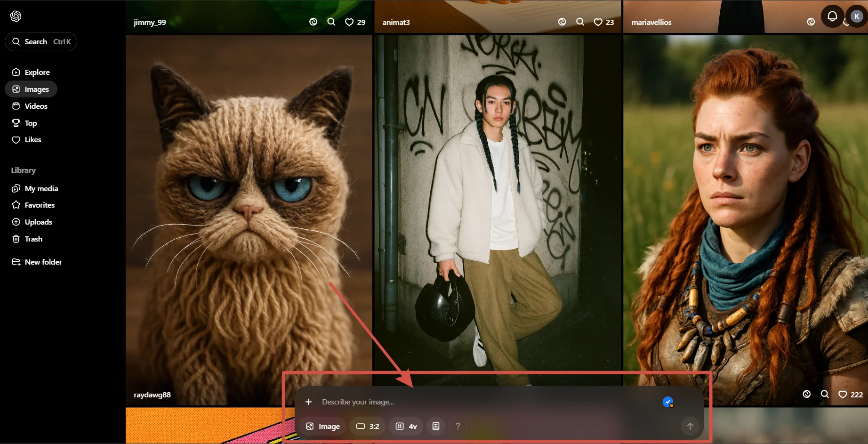
Task: Open the presets icon in the prompt bar
Action: [436, 426]
